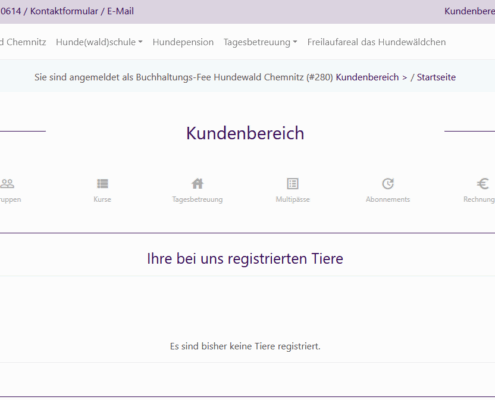This screenshot has width=495, height=400.
Task: Open the Kontaktformular link in top bar
Action: click(64, 11)
